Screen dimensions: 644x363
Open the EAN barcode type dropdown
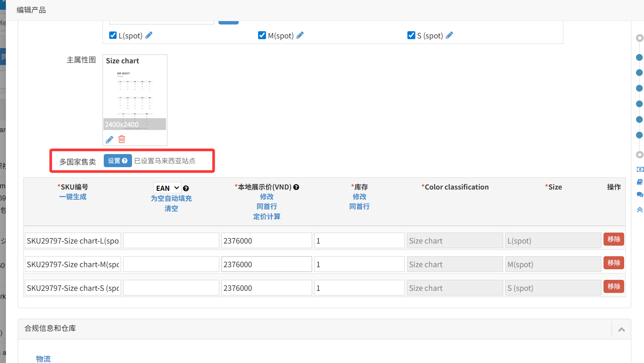tap(167, 188)
